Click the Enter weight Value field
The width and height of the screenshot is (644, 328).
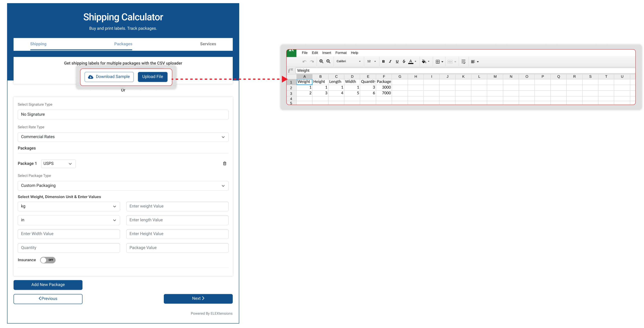(x=177, y=206)
